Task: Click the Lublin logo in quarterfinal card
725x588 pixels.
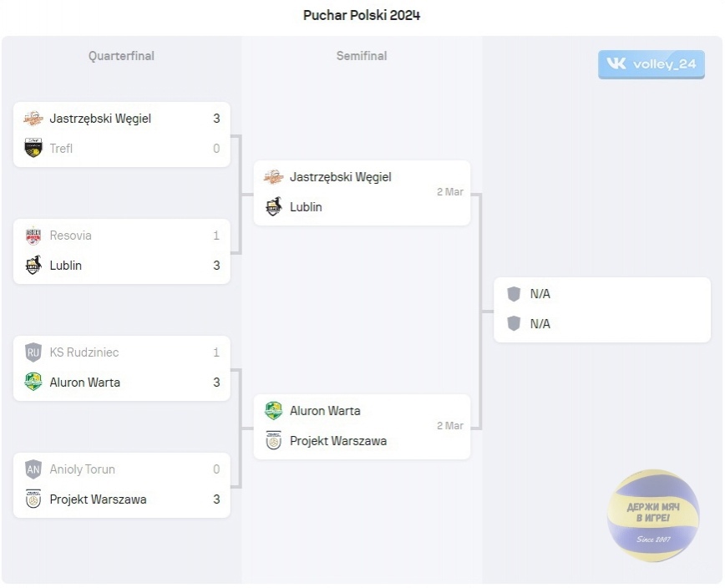Action: (33, 266)
